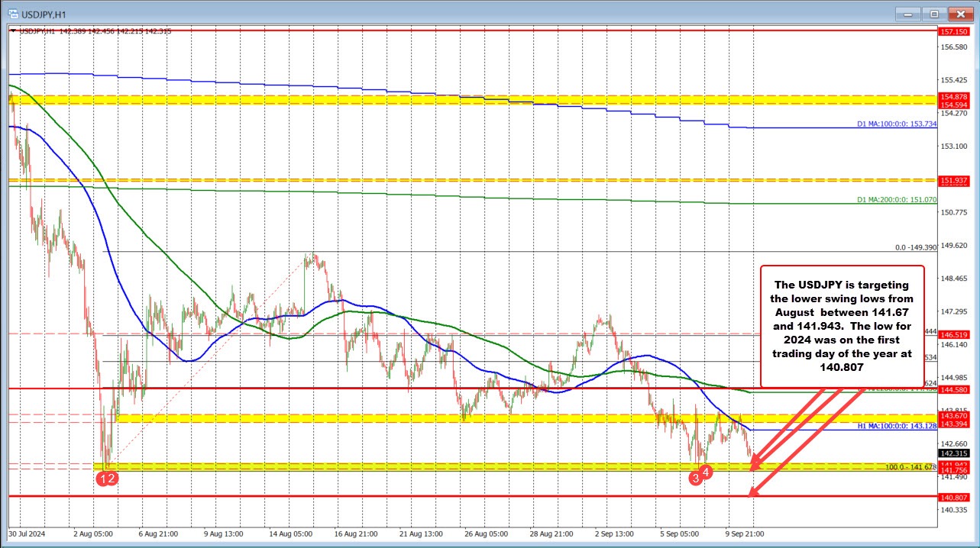Click the H1 MA:100 label reading 143.128

tap(886, 427)
